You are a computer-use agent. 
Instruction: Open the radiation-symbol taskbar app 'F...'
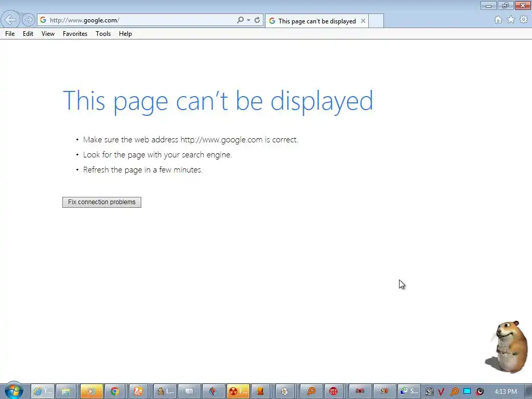238,391
